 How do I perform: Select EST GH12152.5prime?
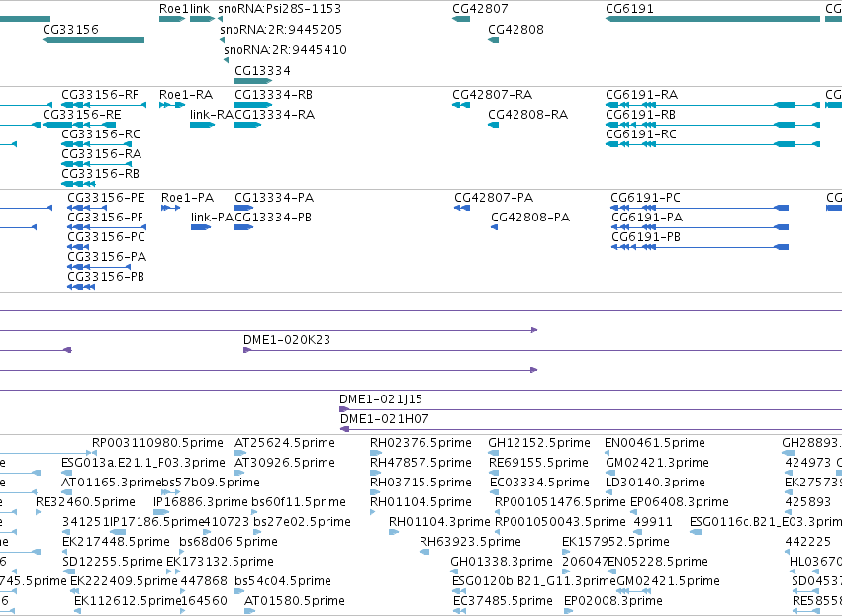(x=539, y=443)
